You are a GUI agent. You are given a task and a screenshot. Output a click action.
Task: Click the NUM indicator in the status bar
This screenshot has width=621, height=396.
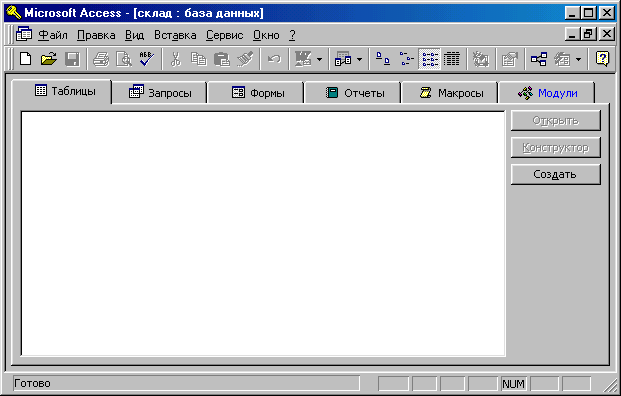click(x=513, y=384)
